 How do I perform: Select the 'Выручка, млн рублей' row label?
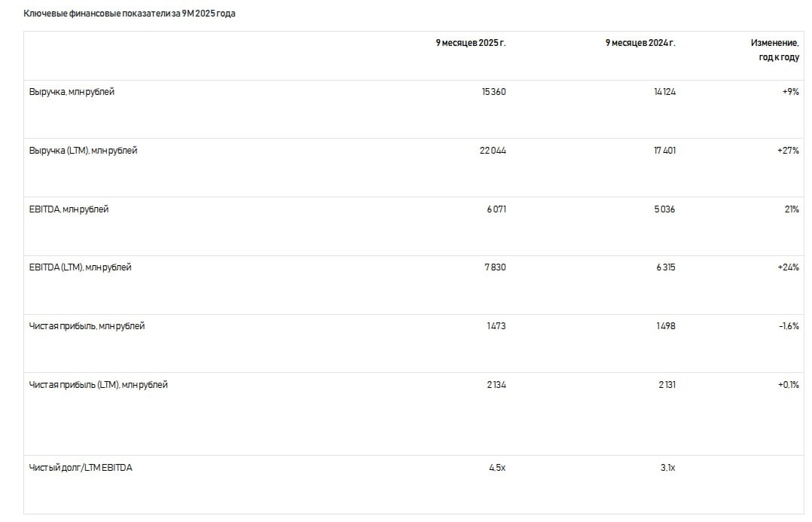(72, 92)
